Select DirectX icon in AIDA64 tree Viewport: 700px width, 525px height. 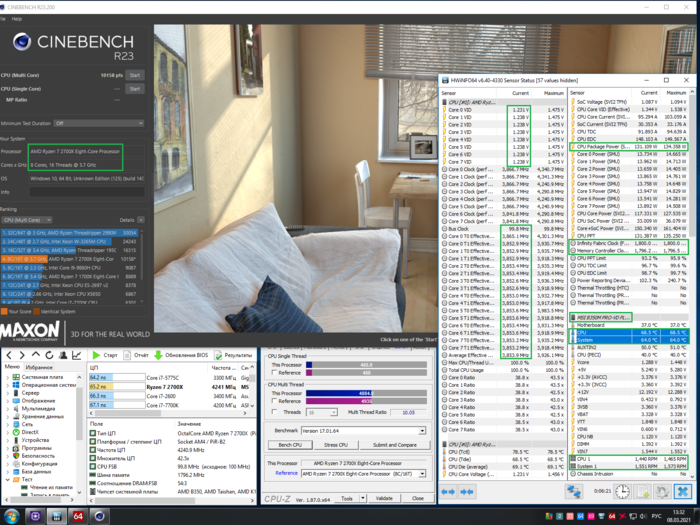pos(17,432)
